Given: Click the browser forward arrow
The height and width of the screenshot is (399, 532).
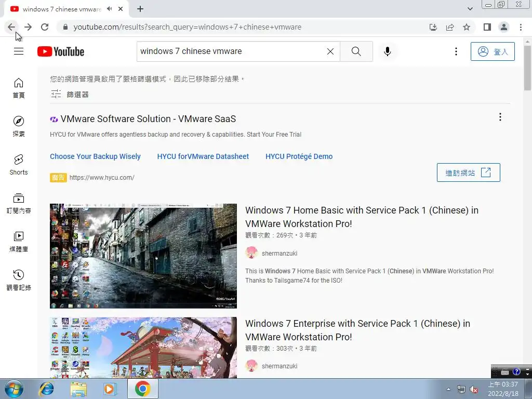Looking at the screenshot, I should pos(28,27).
